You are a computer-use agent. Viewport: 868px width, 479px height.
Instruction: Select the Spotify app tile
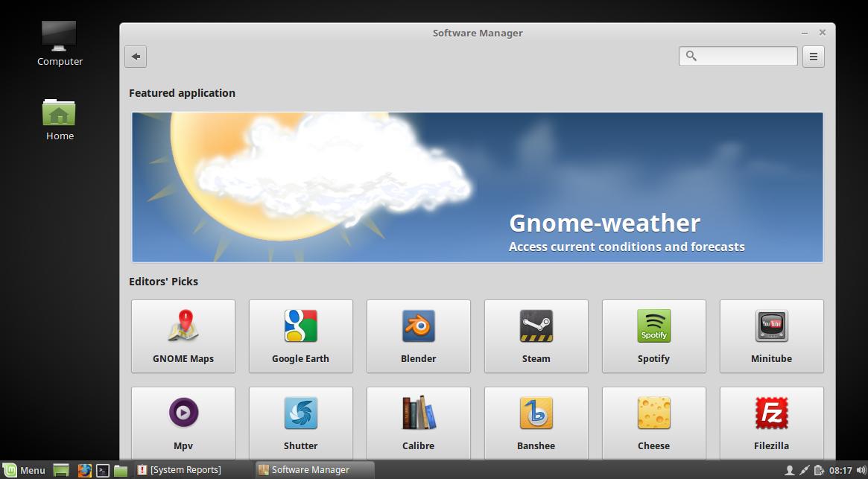click(653, 336)
